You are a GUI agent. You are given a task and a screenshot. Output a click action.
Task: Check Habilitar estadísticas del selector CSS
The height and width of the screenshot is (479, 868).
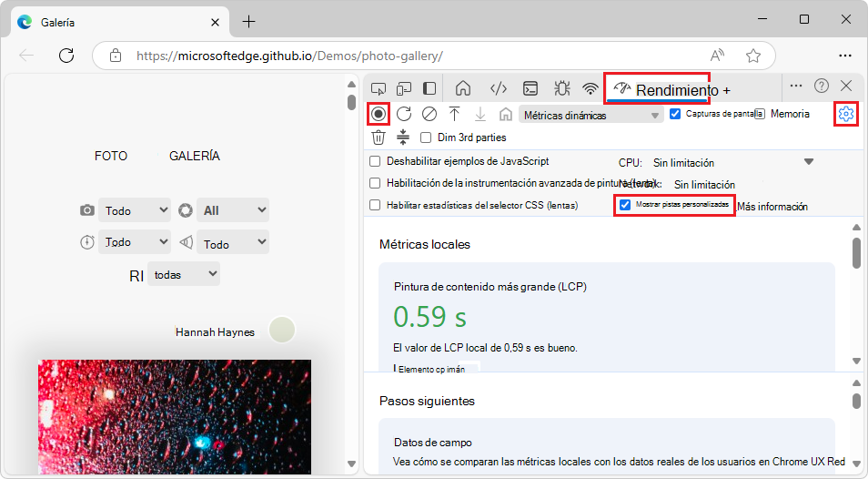[x=375, y=205]
